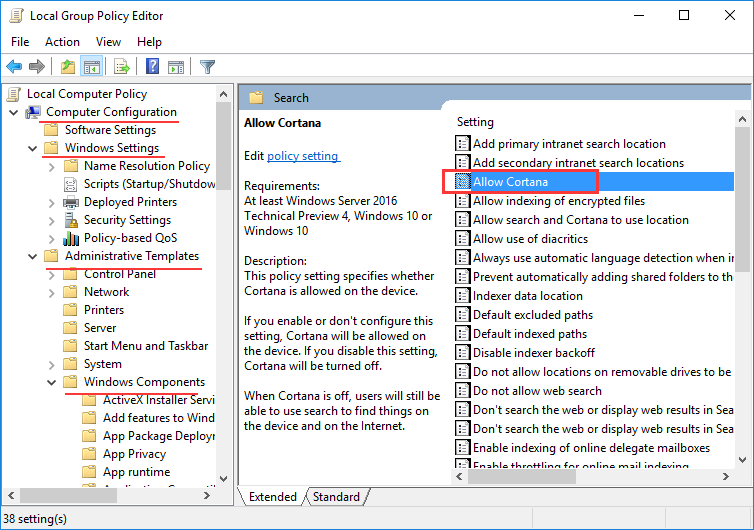The image size is (754, 530).
Task: Collapse the Windows Settings node
Action: (33, 148)
